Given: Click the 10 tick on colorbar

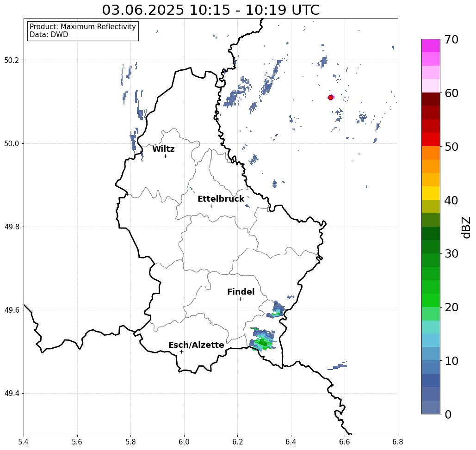Looking at the screenshot, I should pyautogui.click(x=451, y=361).
